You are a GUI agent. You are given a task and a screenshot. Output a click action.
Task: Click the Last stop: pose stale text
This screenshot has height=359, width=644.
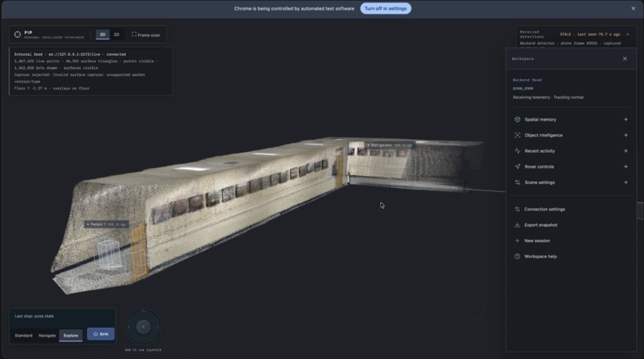pyautogui.click(x=34, y=317)
